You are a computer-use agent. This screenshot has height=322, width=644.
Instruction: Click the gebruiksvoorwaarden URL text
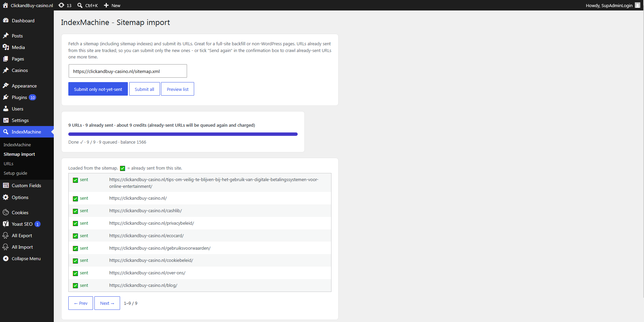click(x=160, y=248)
